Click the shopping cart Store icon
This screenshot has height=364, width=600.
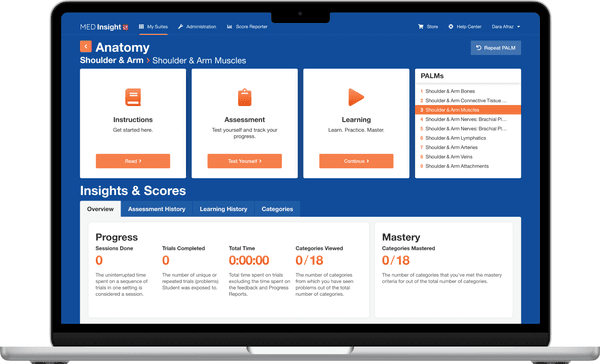[x=421, y=27]
